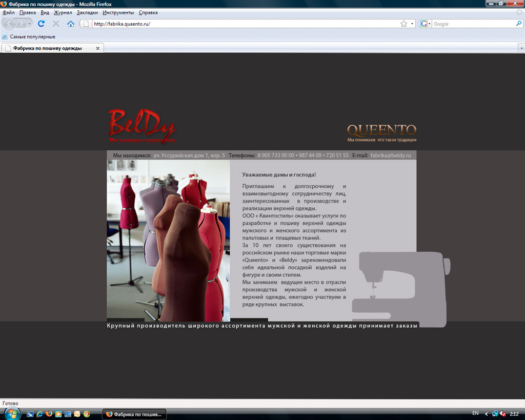Click the EN language indicator
Viewport: 525px width, 420px height.
tap(475, 413)
